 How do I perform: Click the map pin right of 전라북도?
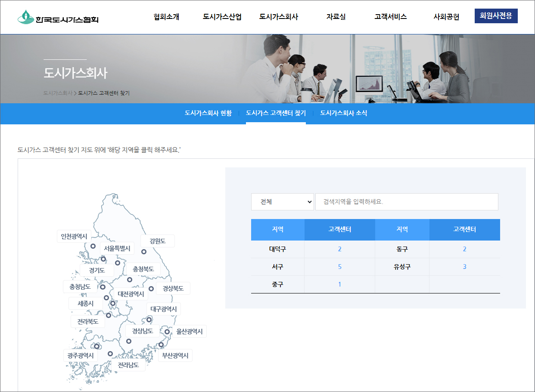109,315
